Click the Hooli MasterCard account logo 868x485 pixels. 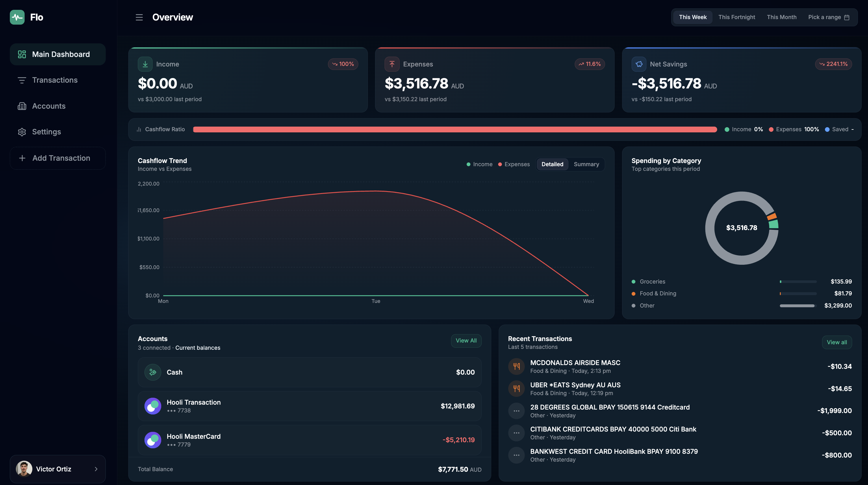[153, 440]
